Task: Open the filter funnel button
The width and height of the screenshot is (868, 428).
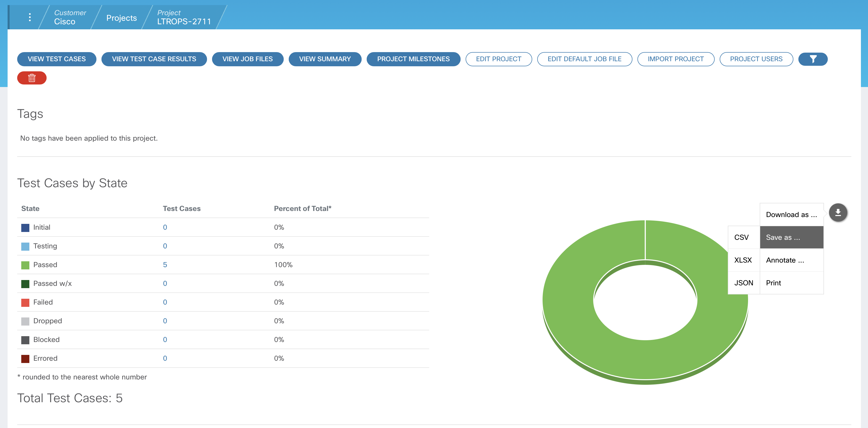Action: pyautogui.click(x=812, y=59)
